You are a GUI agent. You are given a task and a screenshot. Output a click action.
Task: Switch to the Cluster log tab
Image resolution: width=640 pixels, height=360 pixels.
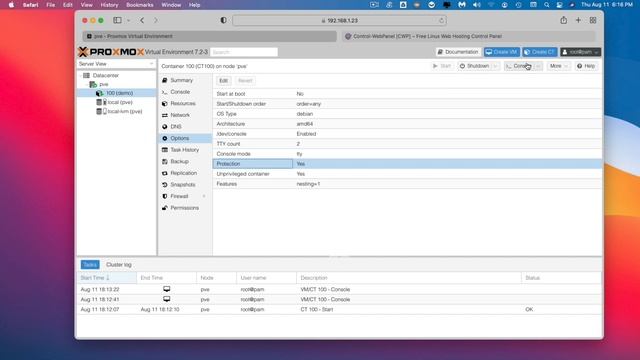click(119, 264)
